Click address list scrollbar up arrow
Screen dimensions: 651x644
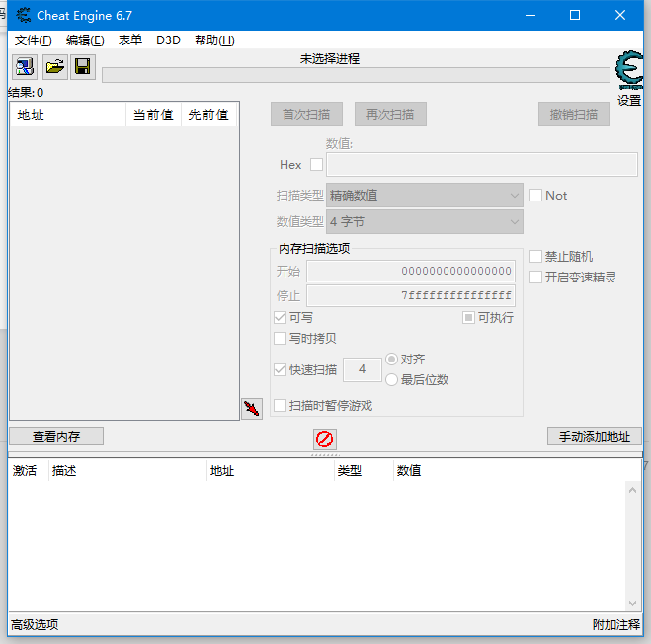click(x=633, y=490)
